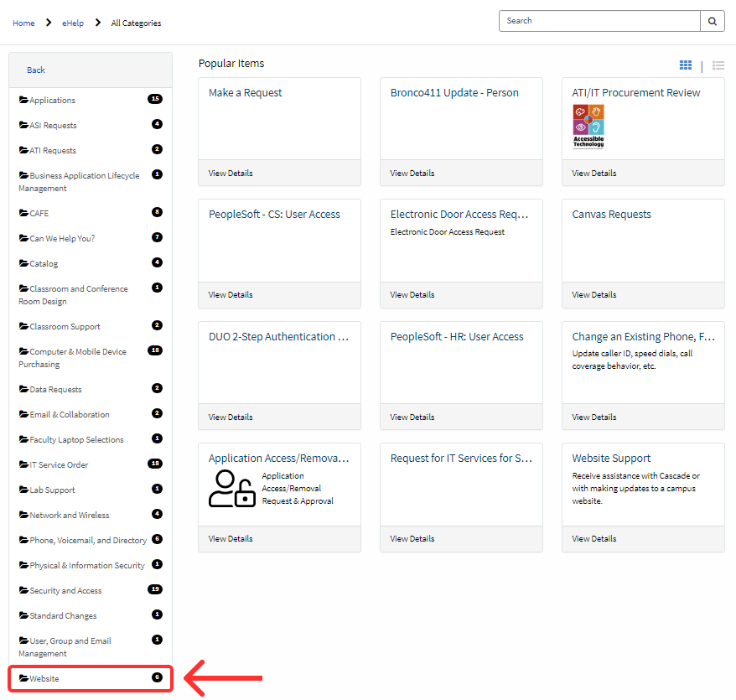Switch to list view icon

pos(718,65)
